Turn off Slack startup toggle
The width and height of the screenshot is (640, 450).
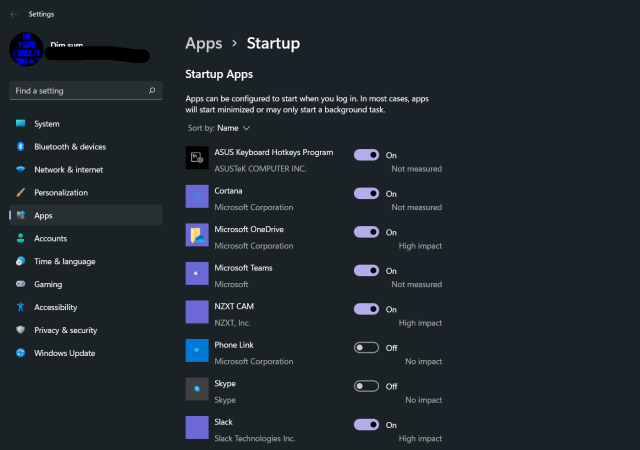(366, 425)
